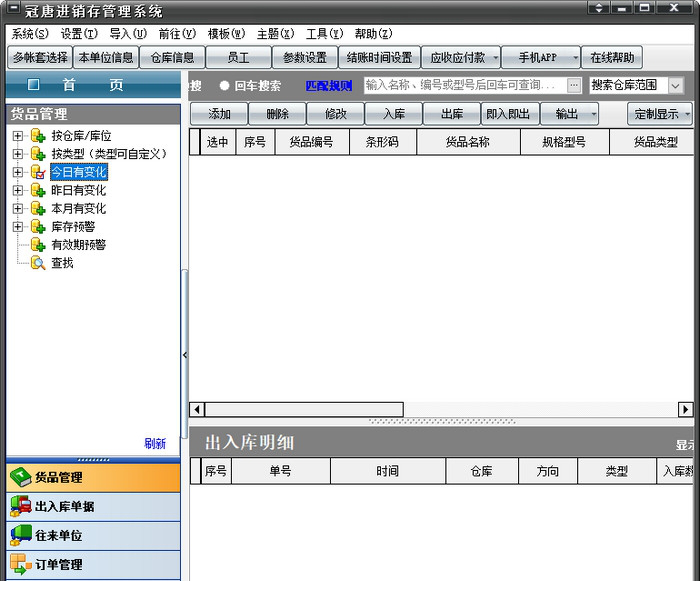Viewport: 700px width, 604px height.
Task: Expand the 按仓库/库位 tree node
Action: click(17, 136)
